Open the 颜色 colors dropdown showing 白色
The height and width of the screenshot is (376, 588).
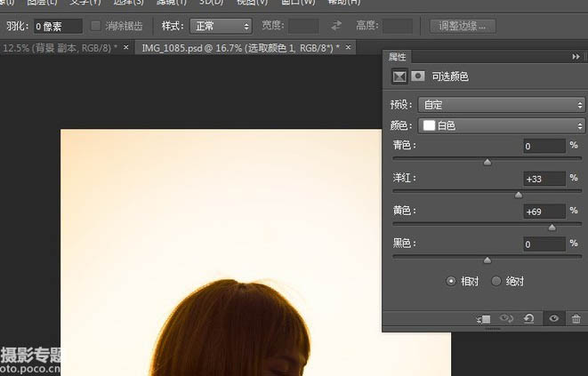tap(501, 125)
